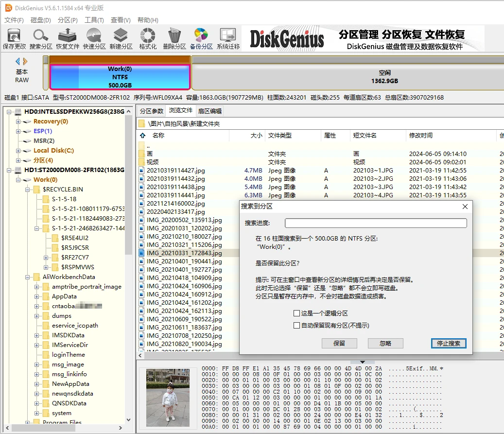Image resolution: width=504 pixels, height=434 pixels.
Task: Start the 系统迁移 system migration tool
Action: coord(228,39)
